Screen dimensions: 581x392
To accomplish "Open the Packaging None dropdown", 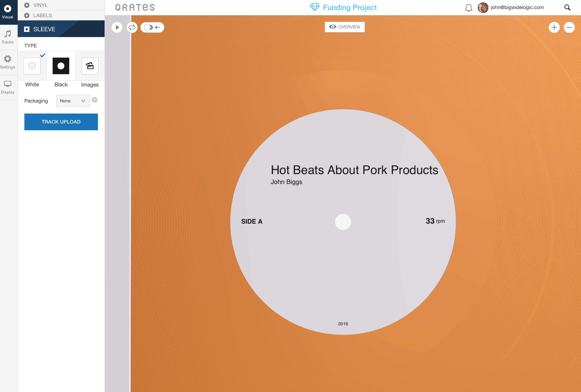I will click(x=73, y=101).
